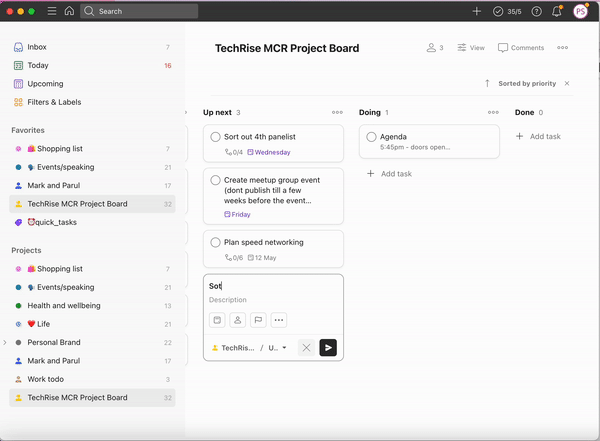Expand the Personal Brand project
This screenshot has width=600, height=441.
5,342
